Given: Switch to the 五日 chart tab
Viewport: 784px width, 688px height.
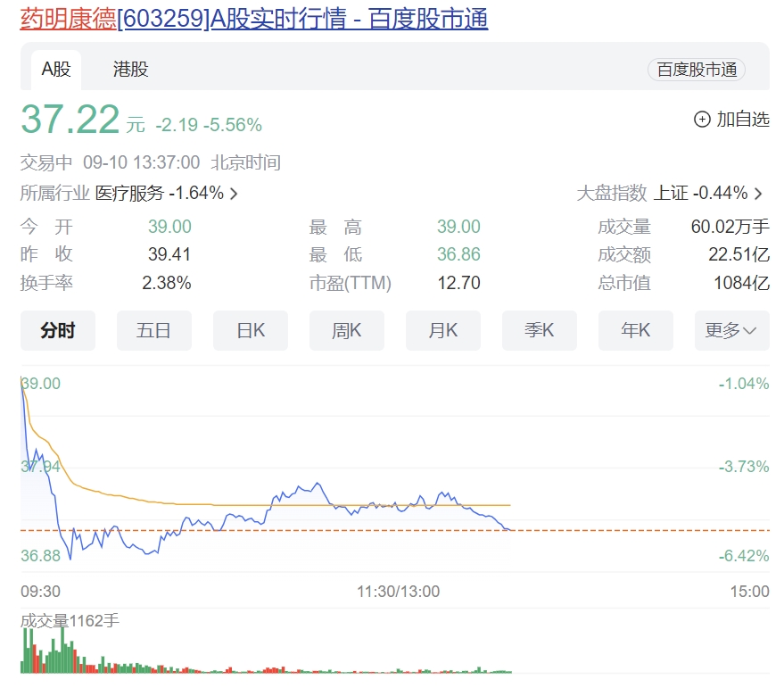Looking at the screenshot, I should (154, 330).
